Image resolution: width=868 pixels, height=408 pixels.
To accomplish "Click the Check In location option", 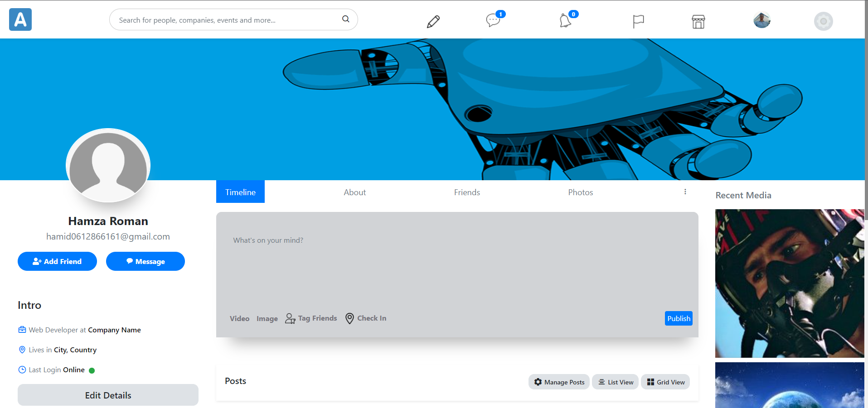I will coord(366,318).
